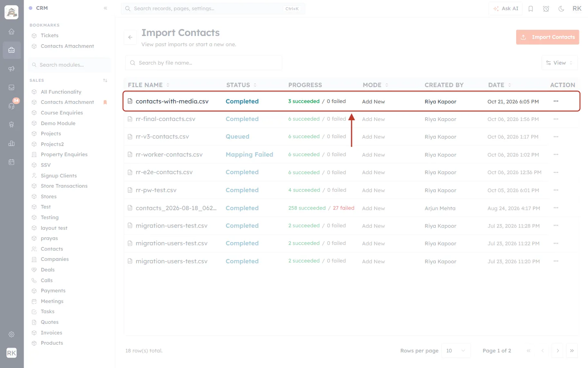Sort by File Name column

(x=149, y=85)
